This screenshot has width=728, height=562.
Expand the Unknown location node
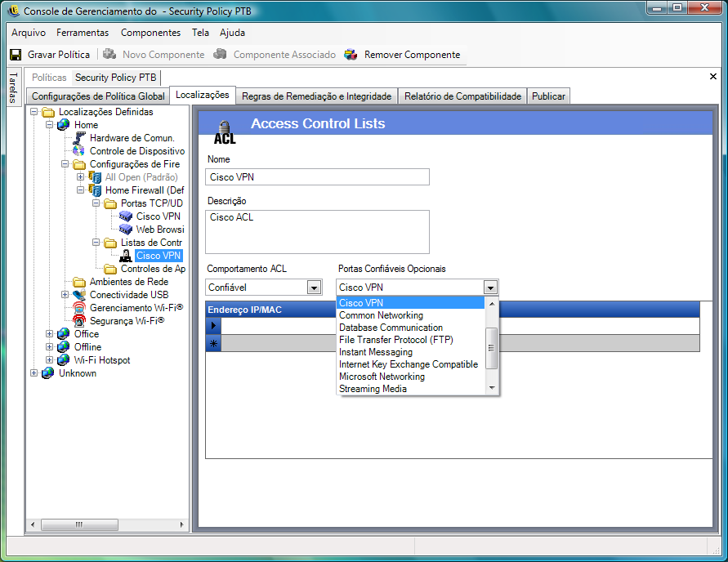(33, 372)
